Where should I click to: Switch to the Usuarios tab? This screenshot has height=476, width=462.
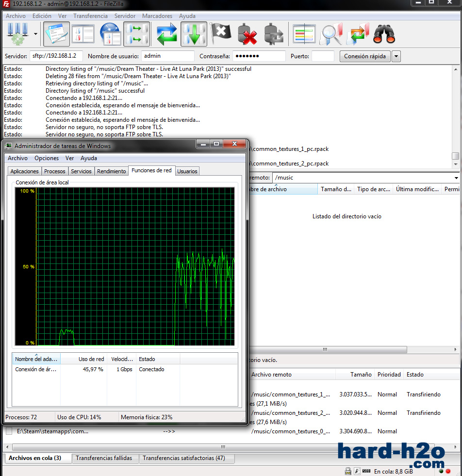(187, 171)
